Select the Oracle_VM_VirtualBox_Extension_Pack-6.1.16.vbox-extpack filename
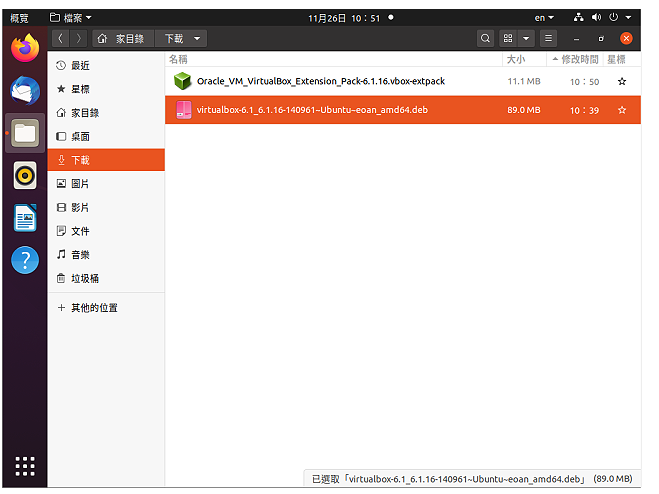 321,81
